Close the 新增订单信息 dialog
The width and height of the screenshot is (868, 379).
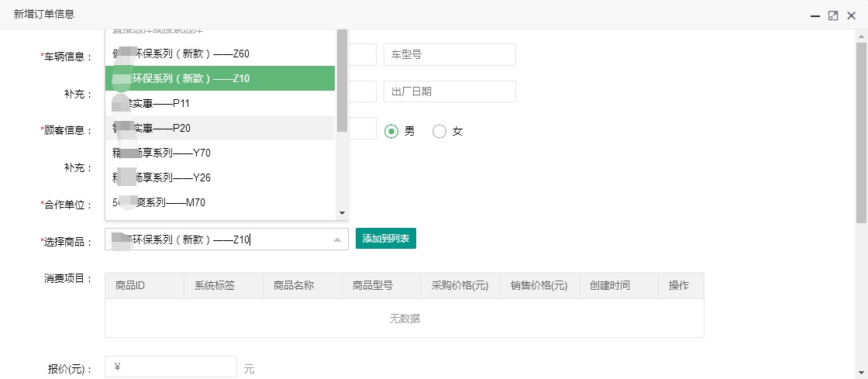(x=852, y=16)
